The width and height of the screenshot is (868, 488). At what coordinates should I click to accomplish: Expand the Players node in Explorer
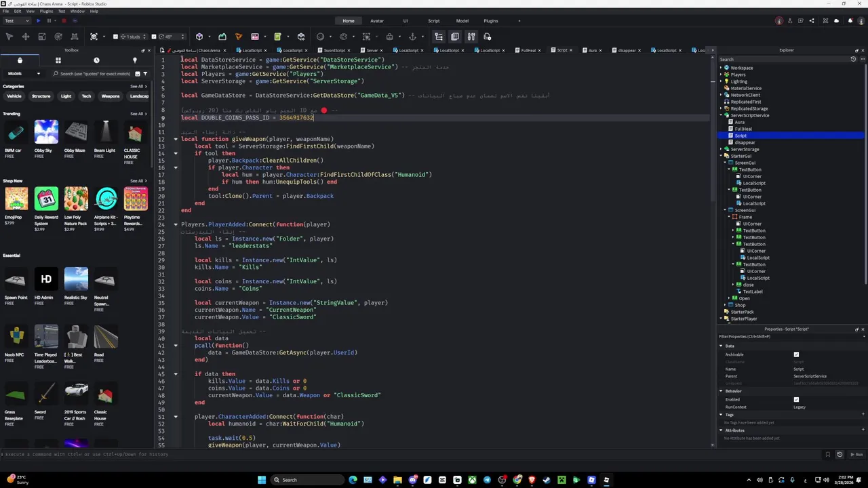[x=722, y=75]
